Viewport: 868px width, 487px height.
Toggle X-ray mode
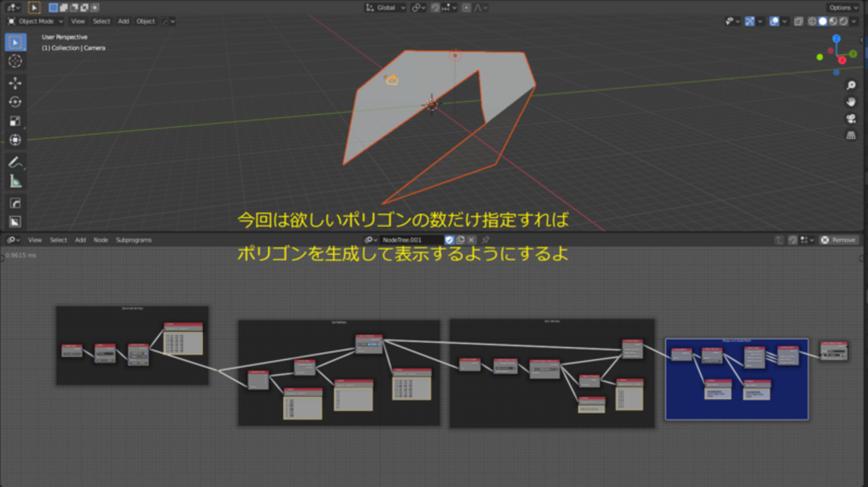coord(799,21)
